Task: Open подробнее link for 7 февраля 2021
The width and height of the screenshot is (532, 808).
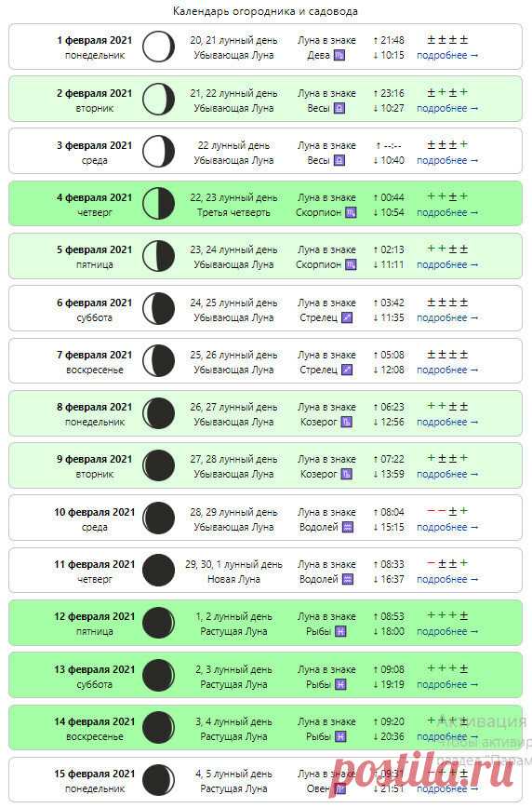Action: [x=447, y=370]
